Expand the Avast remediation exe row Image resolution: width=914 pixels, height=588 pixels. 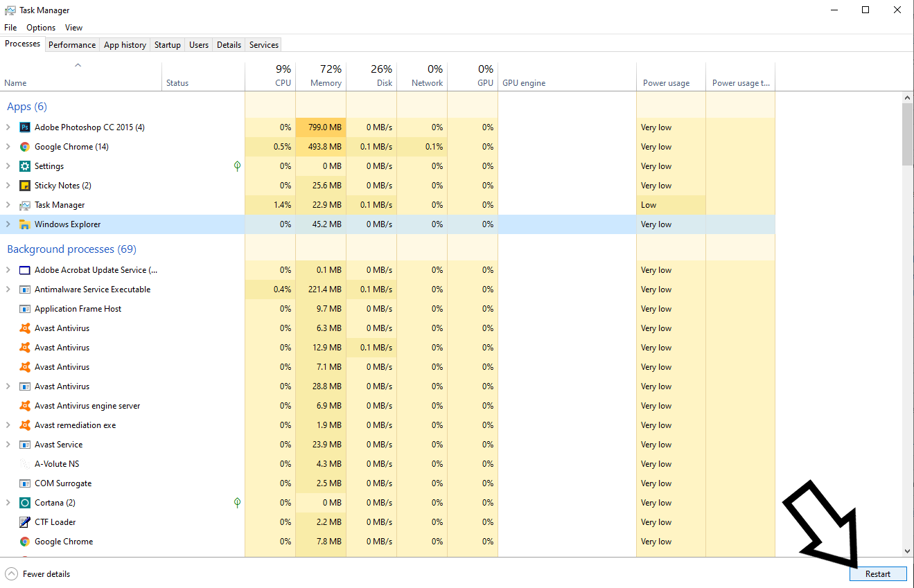[x=8, y=425]
